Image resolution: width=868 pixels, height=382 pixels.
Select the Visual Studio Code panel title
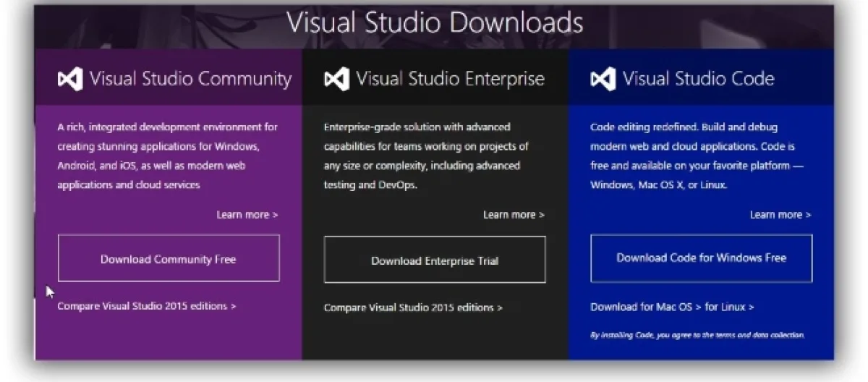[698, 79]
